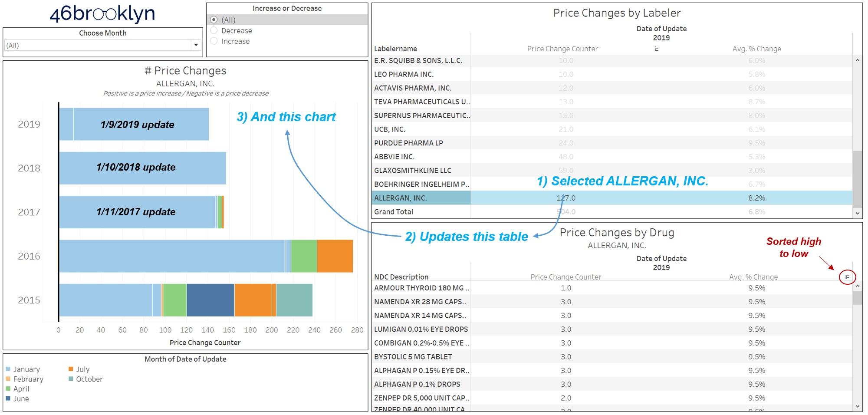The image size is (868, 415).
Task: Click the 46brooklyn logo
Action: point(102,14)
